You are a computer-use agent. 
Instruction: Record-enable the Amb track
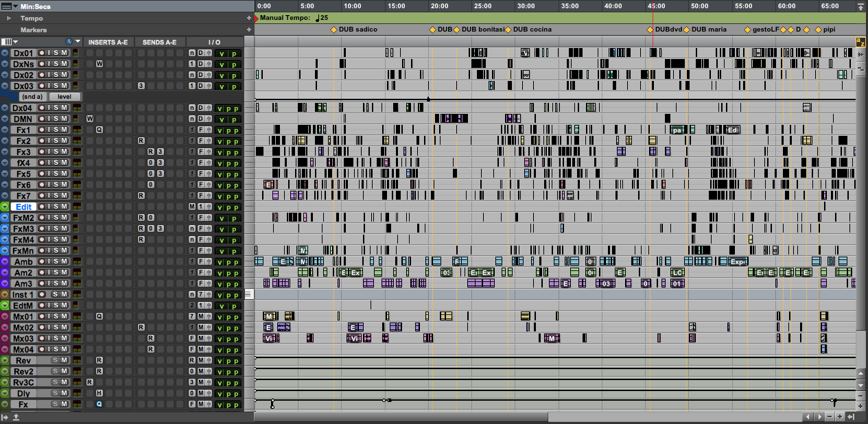pyautogui.click(x=41, y=261)
